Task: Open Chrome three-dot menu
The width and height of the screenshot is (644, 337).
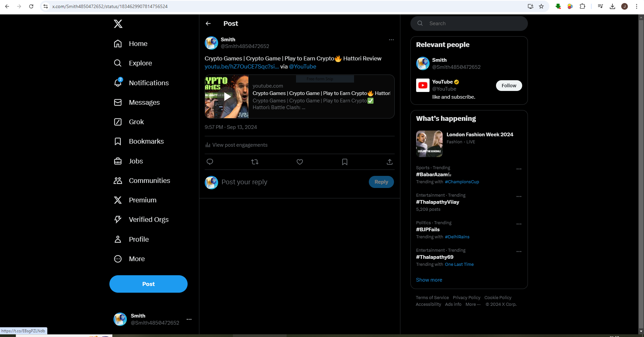Action: (x=637, y=6)
